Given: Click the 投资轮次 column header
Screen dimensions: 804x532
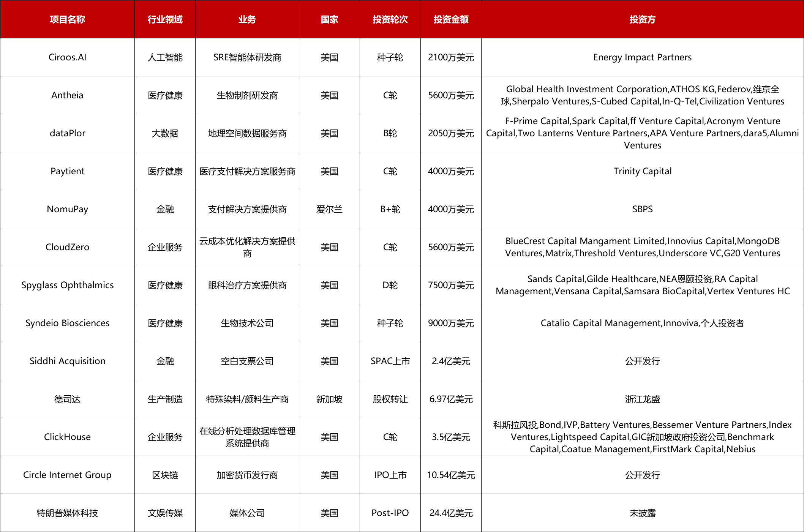Looking at the screenshot, I should tap(390, 19).
